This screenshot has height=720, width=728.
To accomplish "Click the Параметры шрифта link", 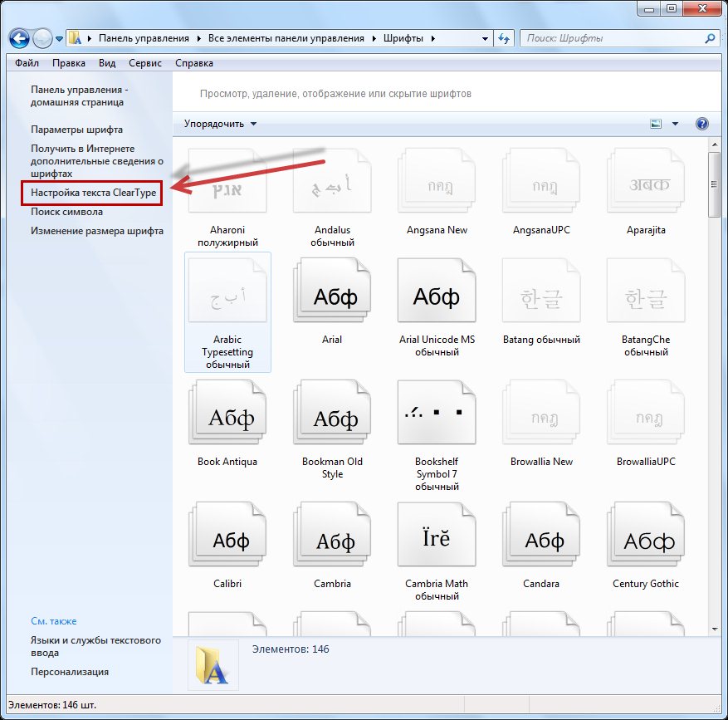I will (76, 130).
